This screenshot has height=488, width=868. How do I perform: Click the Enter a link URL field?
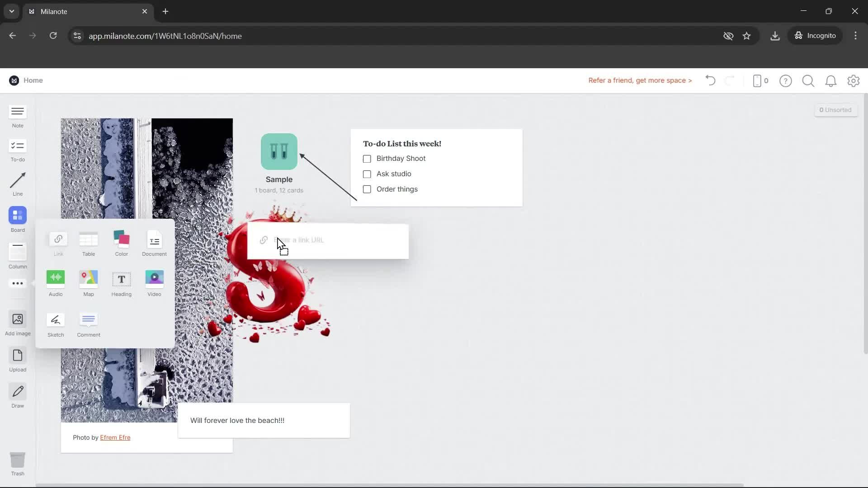pos(328,240)
